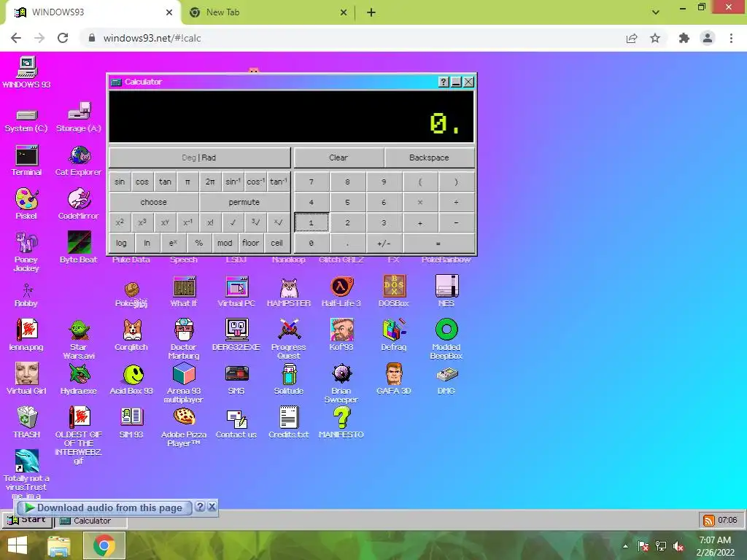Open the What If icon
The width and height of the screenshot is (747, 560).
pyautogui.click(x=184, y=292)
